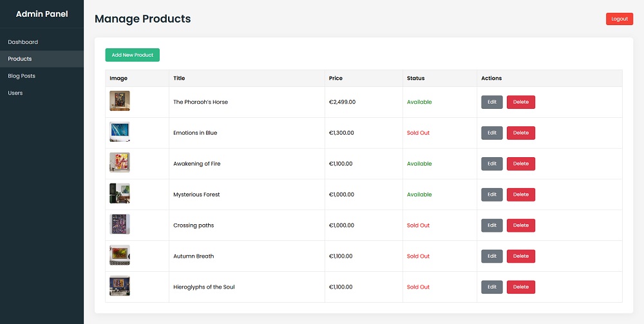This screenshot has width=644, height=324.
Task: Select Products in the sidebar
Action: [x=20, y=59]
